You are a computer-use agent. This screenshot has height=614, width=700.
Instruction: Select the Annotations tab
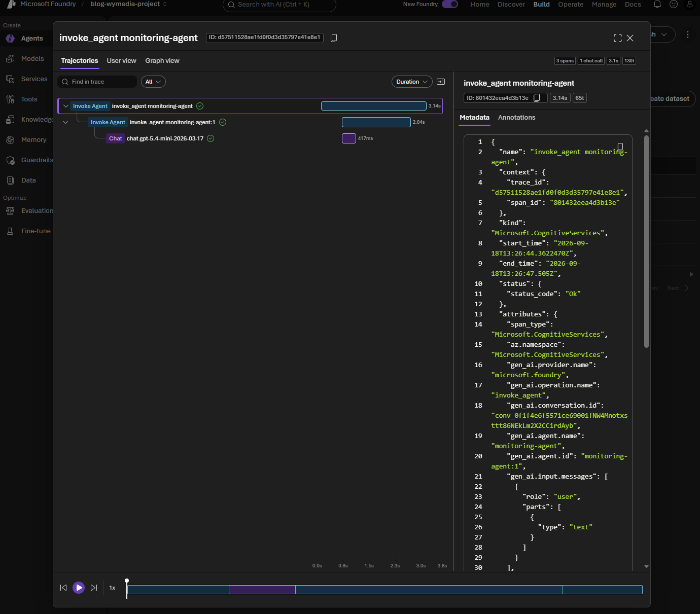pos(516,118)
